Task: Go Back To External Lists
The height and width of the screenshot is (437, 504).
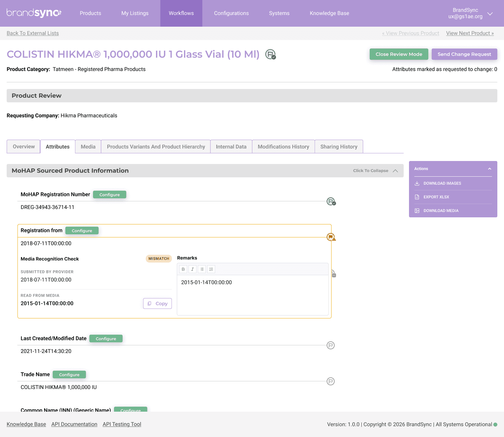Action: pos(33,33)
